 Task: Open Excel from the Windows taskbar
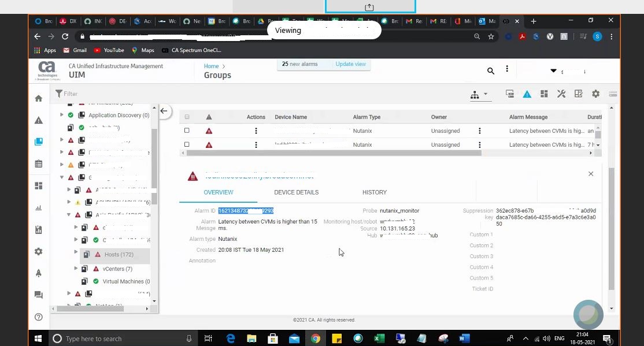[379, 338]
